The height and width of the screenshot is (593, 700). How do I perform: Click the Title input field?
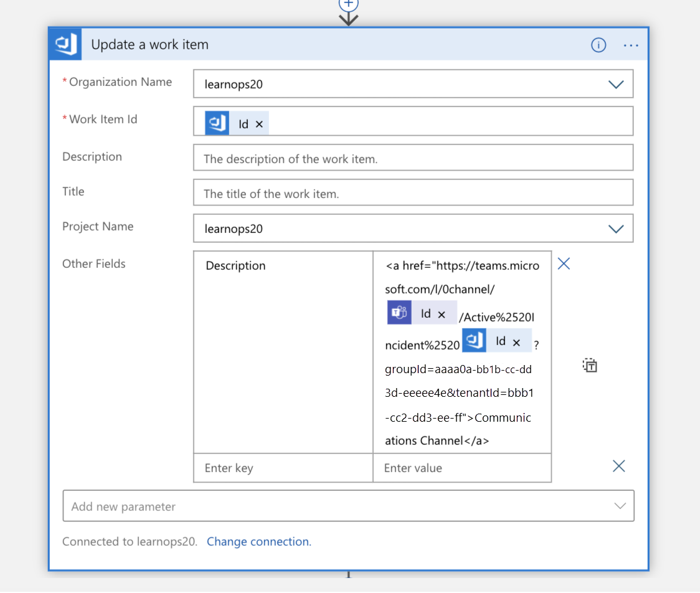tap(413, 192)
